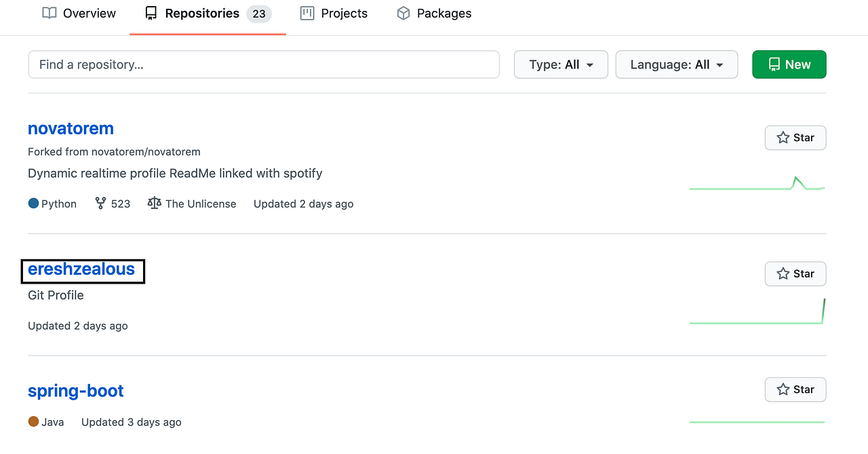Viewport: 868px width, 454px height.
Task: Open the novatorem repository link
Action: click(71, 128)
